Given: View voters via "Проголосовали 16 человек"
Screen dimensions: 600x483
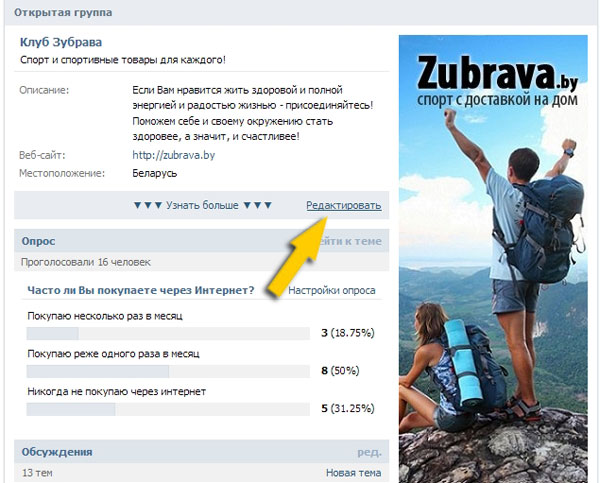Looking at the screenshot, I should tap(86, 262).
